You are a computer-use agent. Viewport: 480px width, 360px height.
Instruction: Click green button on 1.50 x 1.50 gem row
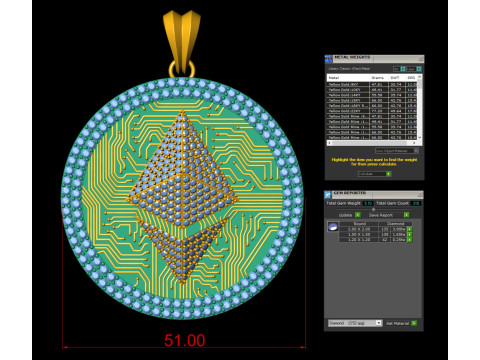[410, 234]
